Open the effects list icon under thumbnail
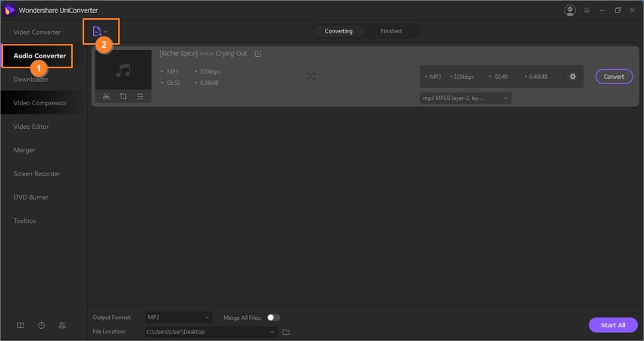Viewport: 644px width, 341px height. tap(140, 96)
